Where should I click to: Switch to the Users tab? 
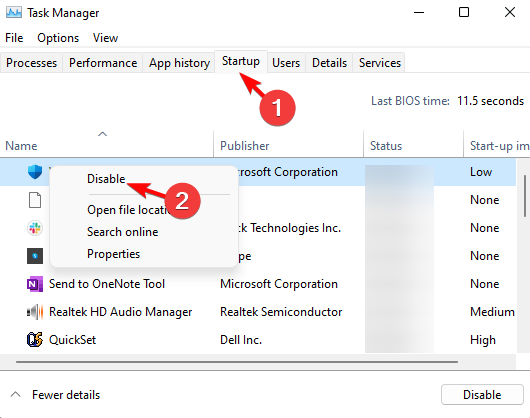(x=286, y=63)
